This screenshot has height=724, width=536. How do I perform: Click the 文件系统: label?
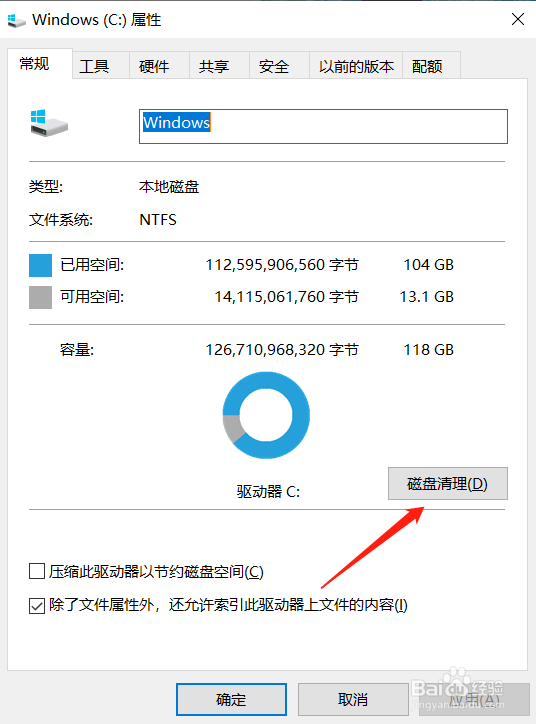(x=61, y=220)
